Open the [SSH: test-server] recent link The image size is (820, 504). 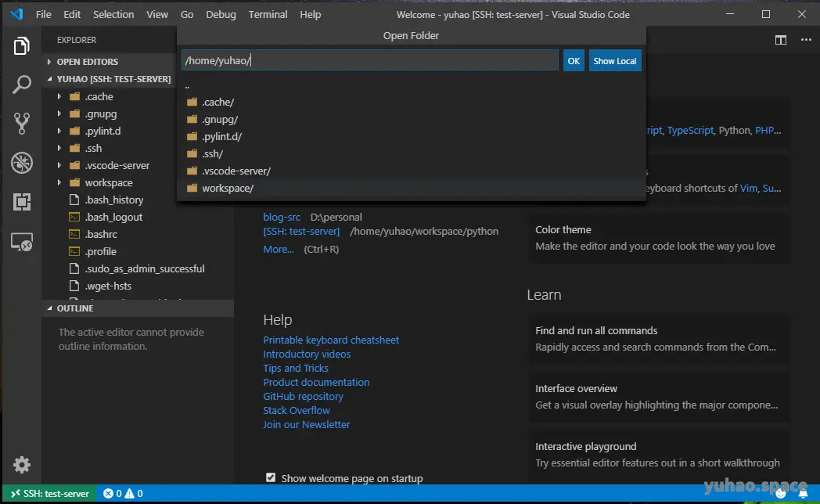click(x=301, y=231)
